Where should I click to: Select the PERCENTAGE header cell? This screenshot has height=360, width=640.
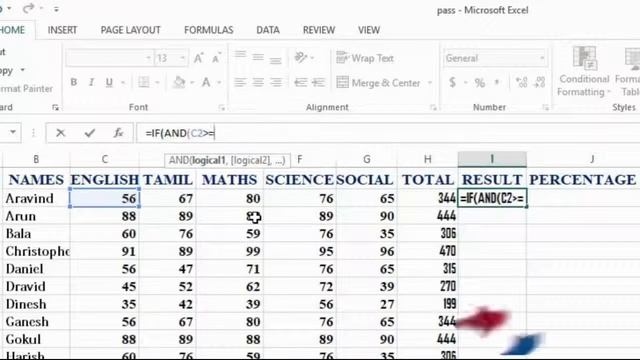pyautogui.click(x=583, y=180)
